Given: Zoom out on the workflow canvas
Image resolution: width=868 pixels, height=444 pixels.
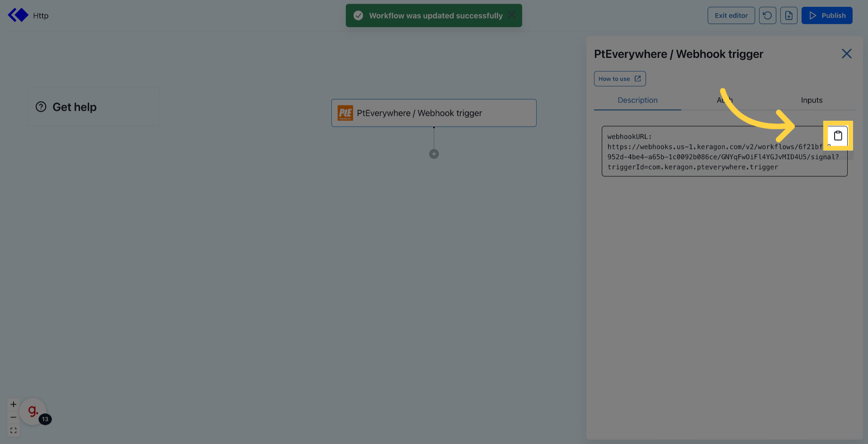Looking at the screenshot, I should click(x=14, y=417).
